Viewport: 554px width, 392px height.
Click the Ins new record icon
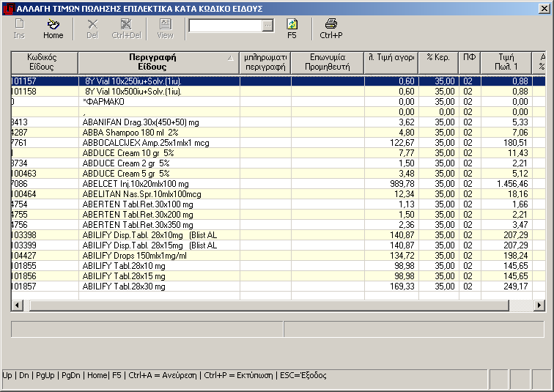19,29
